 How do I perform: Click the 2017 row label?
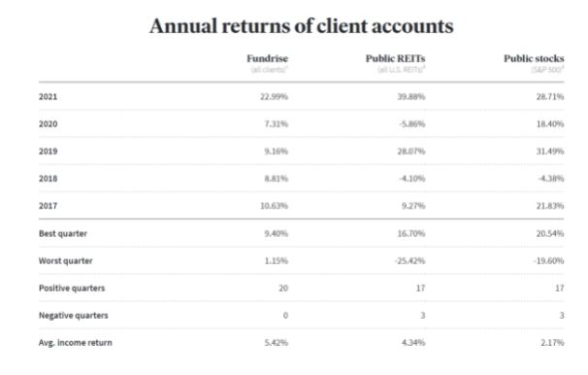48,206
